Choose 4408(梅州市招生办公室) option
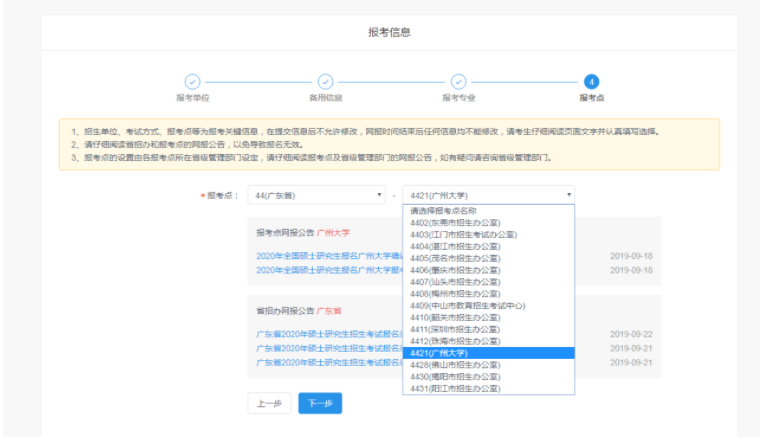Image resolution: width=765 pixels, height=441 pixels. (x=488, y=294)
